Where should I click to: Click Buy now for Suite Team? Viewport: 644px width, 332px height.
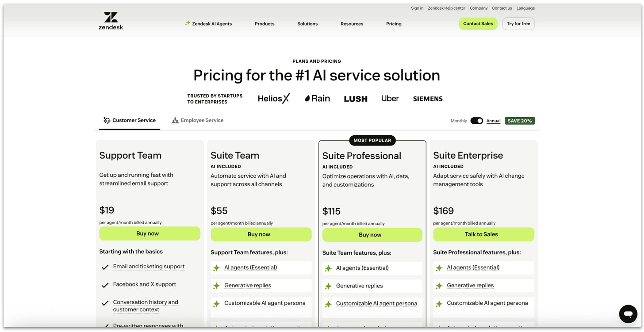tap(261, 234)
